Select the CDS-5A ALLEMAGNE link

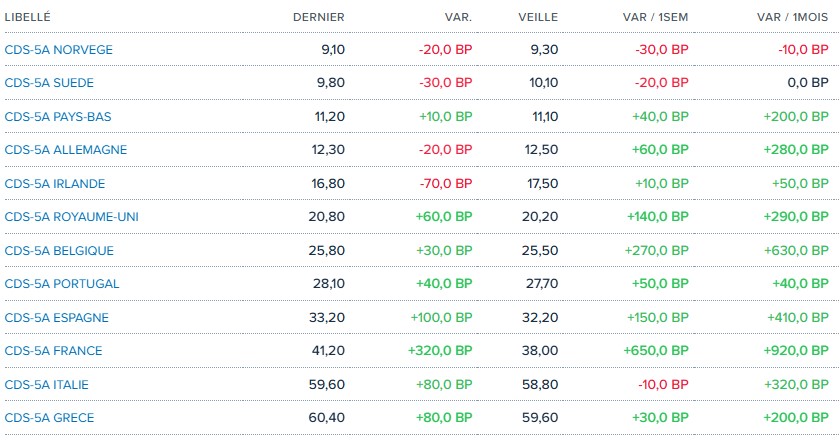[x=66, y=150]
